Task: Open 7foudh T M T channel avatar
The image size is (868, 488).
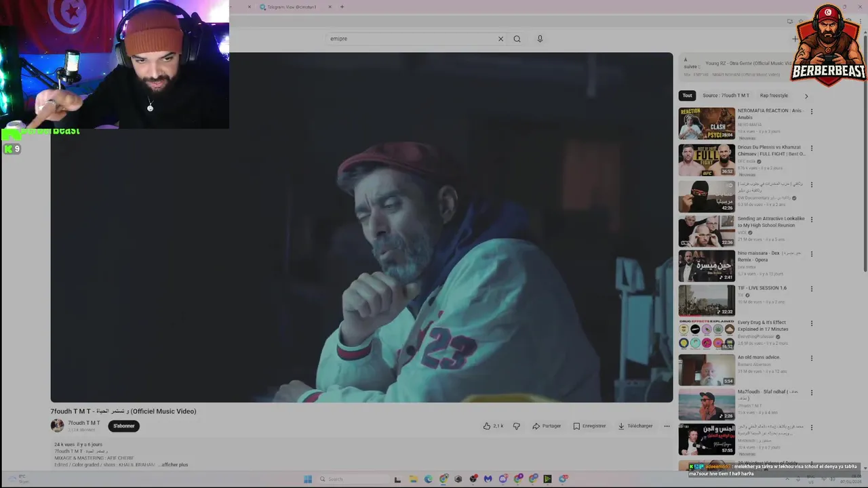Action: click(57, 426)
